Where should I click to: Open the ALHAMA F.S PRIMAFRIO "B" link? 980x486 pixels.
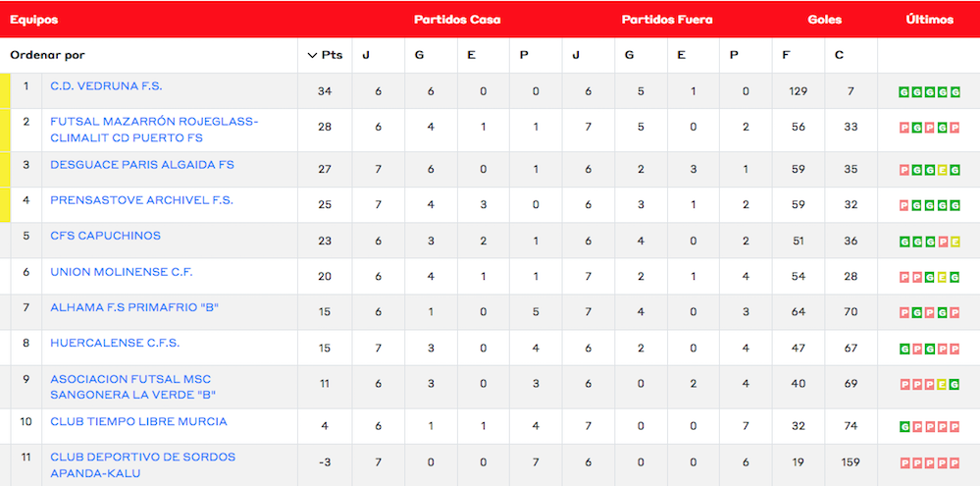(134, 308)
